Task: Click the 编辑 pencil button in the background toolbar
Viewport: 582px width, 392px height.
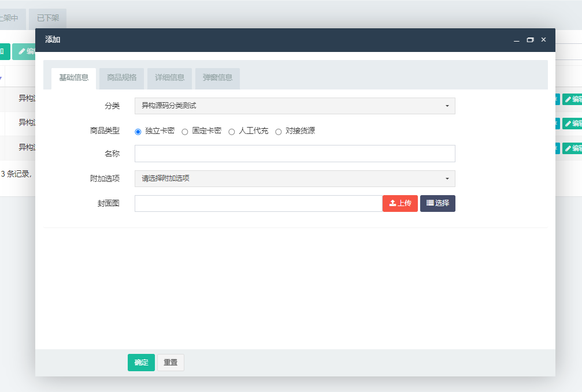Action: 21,51
